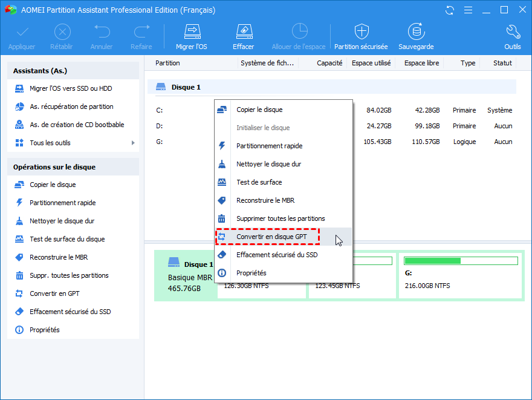Screen dimensions: 532x400
Task: Click Reconstruire le MBR in sidebar
Action: [73, 257]
